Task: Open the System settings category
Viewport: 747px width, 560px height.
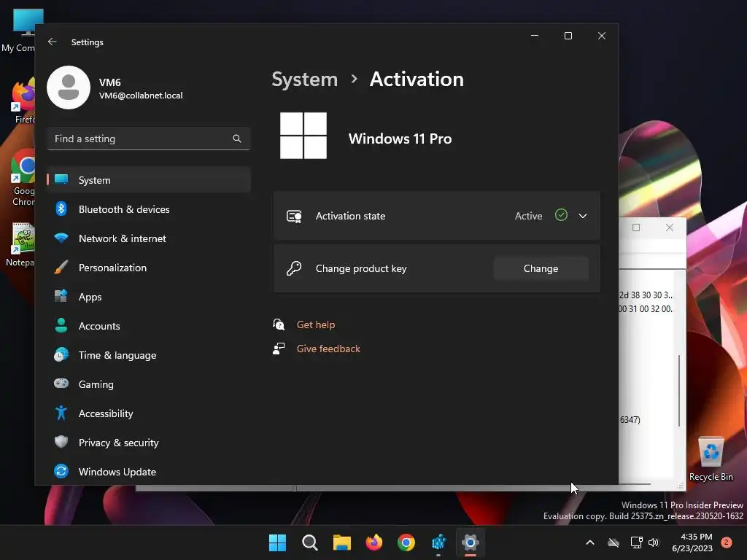Action: (149, 180)
